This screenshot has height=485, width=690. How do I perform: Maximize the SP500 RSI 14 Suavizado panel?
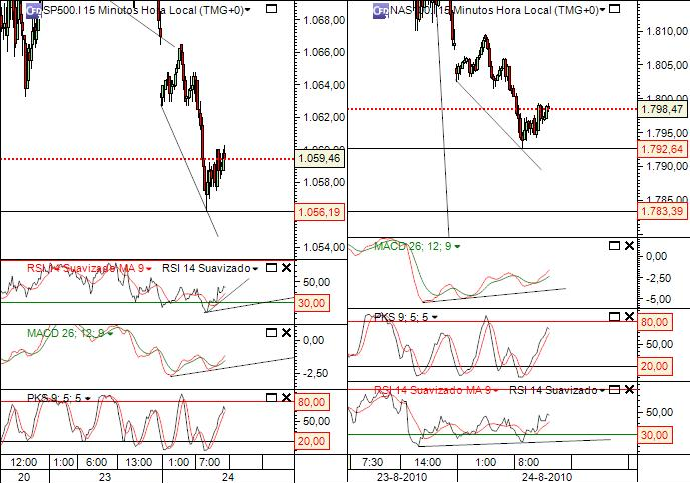pos(272,268)
